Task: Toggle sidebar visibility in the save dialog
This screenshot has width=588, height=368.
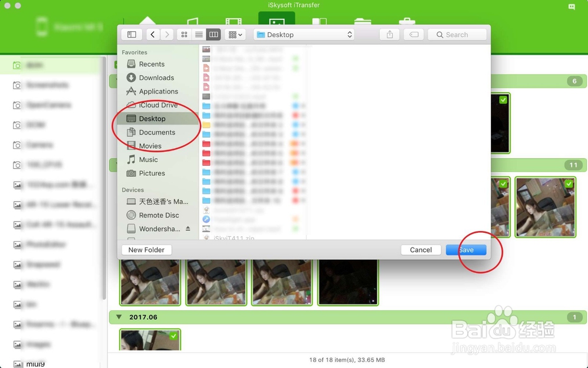Action: [x=132, y=35]
